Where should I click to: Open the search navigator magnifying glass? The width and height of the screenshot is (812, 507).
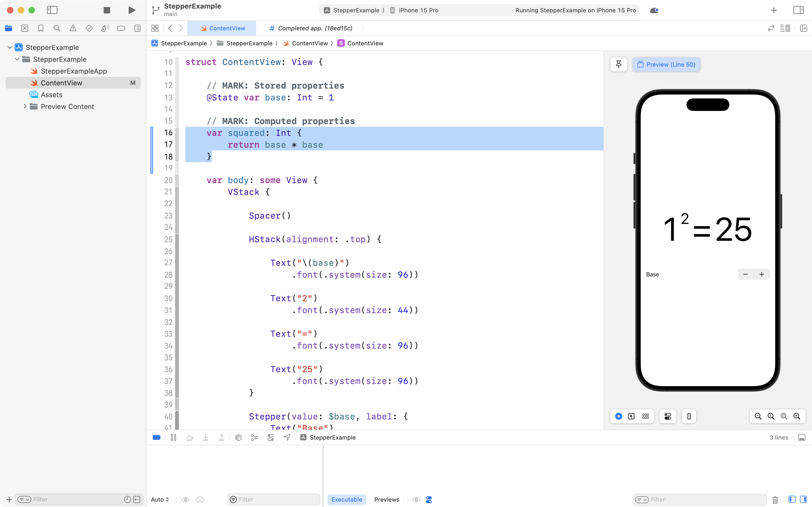[57, 28]
